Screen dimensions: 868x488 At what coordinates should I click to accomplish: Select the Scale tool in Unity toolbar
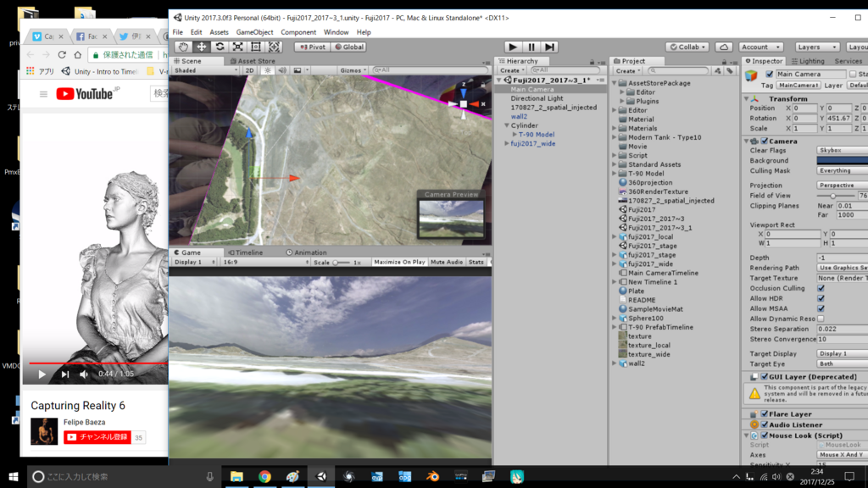pos(238,47)
